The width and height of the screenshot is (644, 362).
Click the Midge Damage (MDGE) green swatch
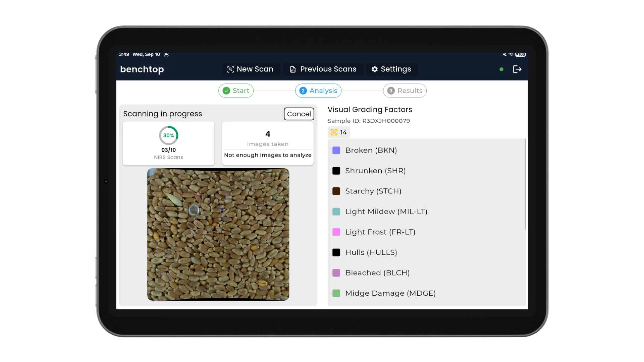click(x=336, y=293)
